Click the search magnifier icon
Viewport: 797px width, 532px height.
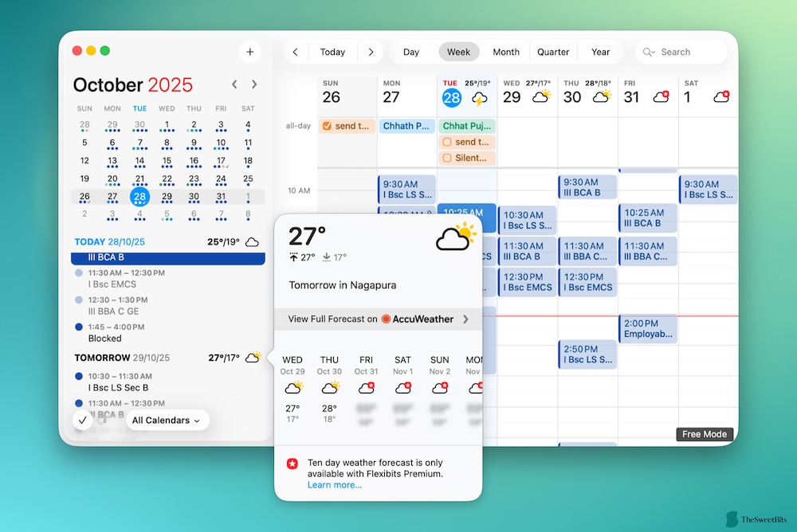[x=648, y=52]
